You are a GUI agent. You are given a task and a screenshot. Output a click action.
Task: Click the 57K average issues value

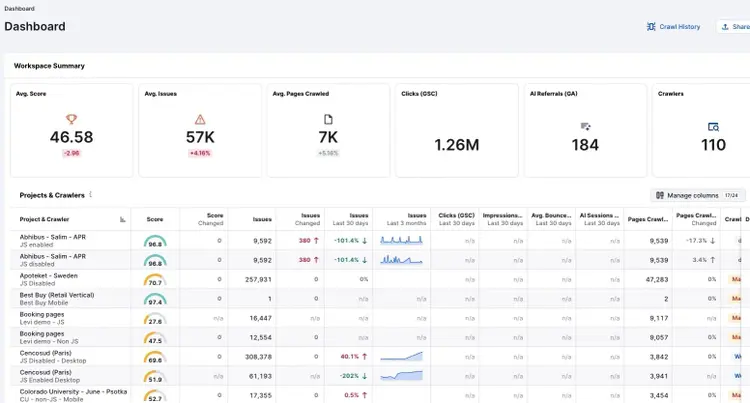coord(200,137)
